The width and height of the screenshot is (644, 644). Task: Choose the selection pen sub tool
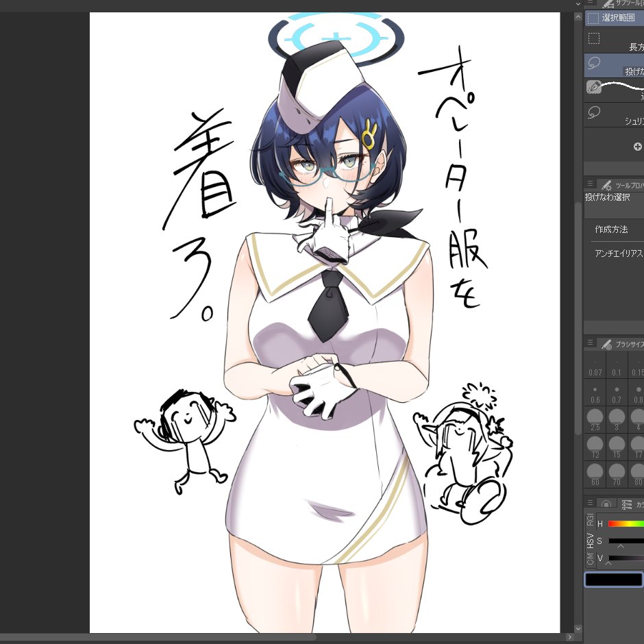[x=614, y=90]
